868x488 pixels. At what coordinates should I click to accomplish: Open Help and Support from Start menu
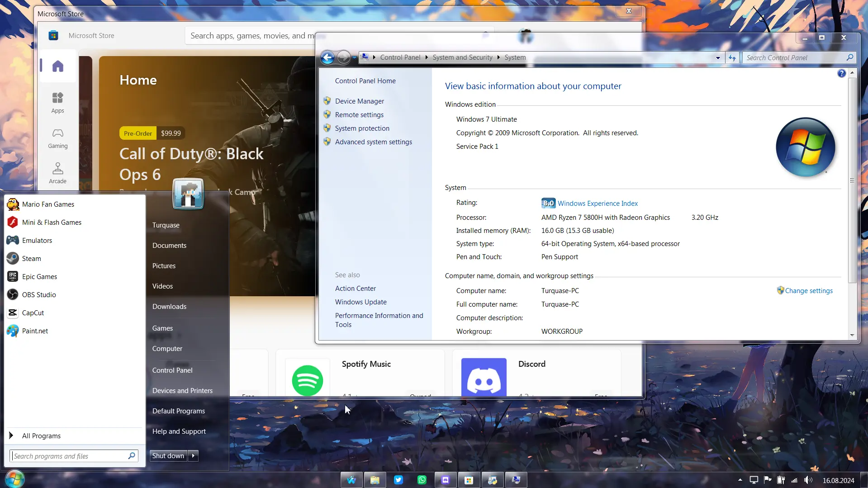point(179,431)
